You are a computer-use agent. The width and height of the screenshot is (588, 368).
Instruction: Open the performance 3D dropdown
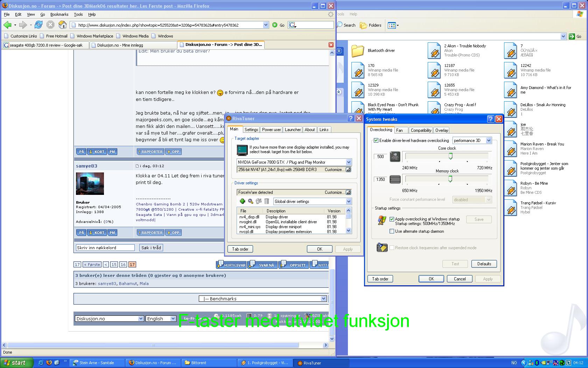pyautogui.click(x=489, y=141)
